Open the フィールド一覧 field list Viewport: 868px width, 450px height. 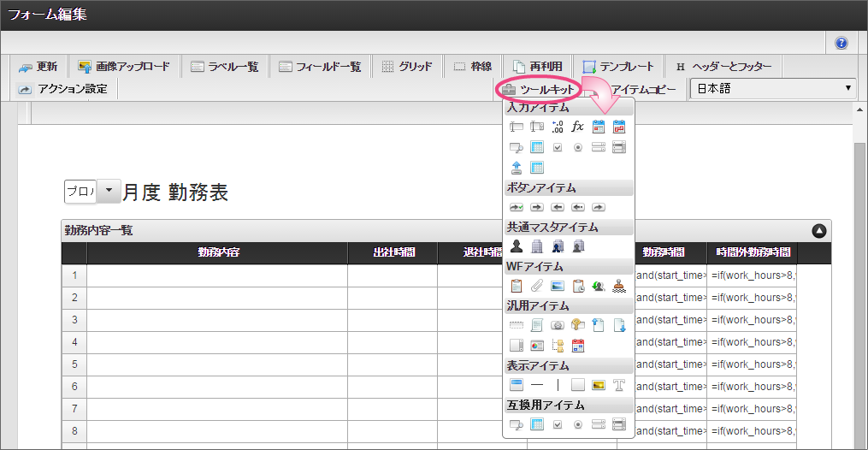click(x=320, y=67)
